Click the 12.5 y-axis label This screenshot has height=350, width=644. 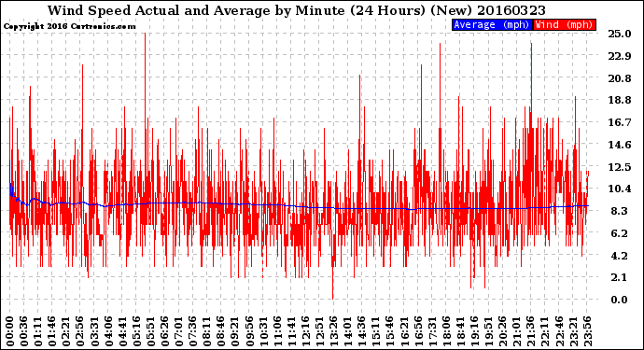pos(620,167)
